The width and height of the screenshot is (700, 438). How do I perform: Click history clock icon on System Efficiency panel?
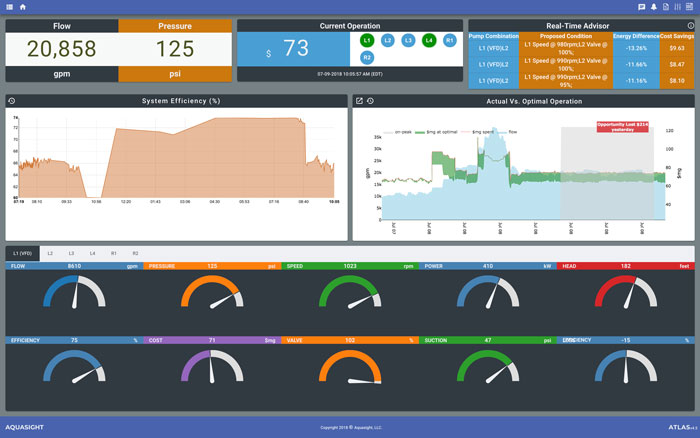[12, 101]
